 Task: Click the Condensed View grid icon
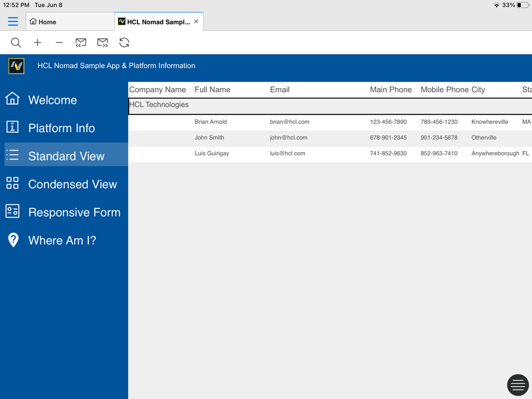point(12,183)
